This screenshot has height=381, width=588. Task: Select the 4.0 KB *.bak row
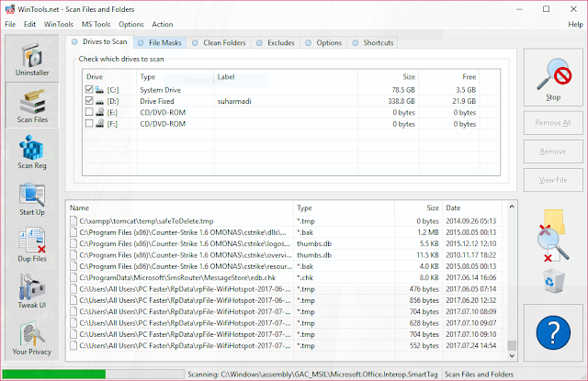(x=287, y=266)
